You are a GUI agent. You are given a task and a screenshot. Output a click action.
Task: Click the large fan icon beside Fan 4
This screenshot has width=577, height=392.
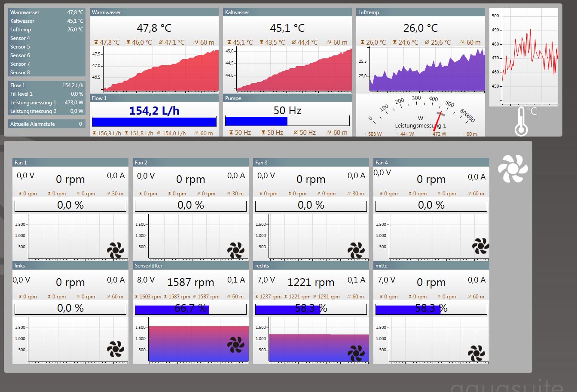pyautogui.click(x=513, y=169)
